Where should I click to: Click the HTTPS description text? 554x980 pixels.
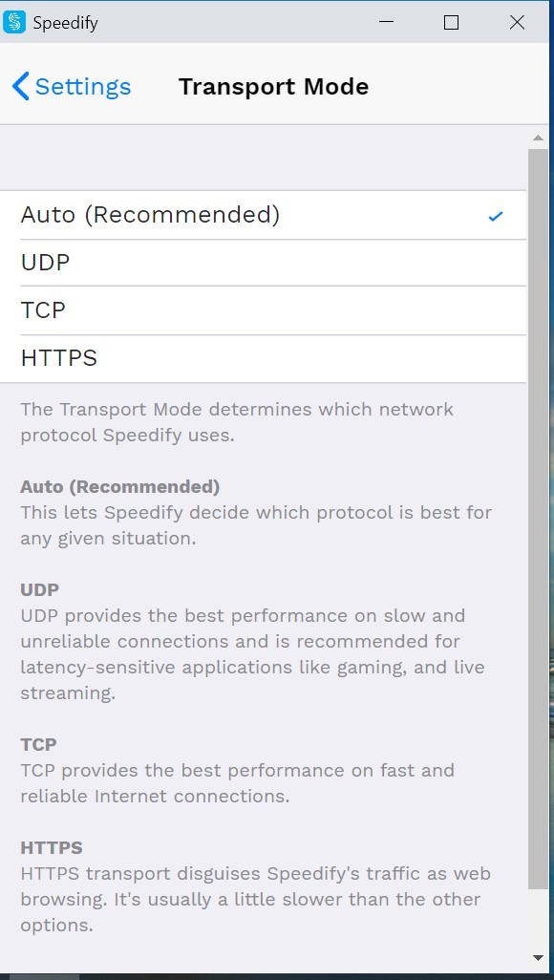coord(253,899)
